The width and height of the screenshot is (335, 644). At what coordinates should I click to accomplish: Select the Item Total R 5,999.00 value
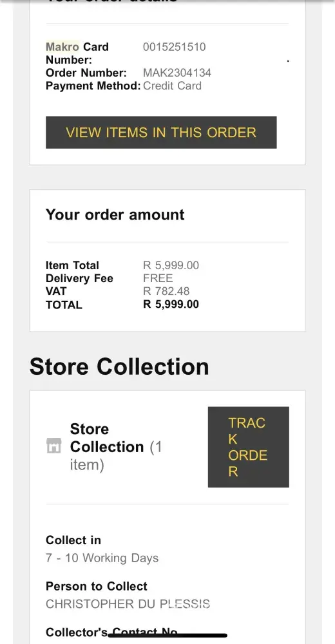[x=171, y=265]
